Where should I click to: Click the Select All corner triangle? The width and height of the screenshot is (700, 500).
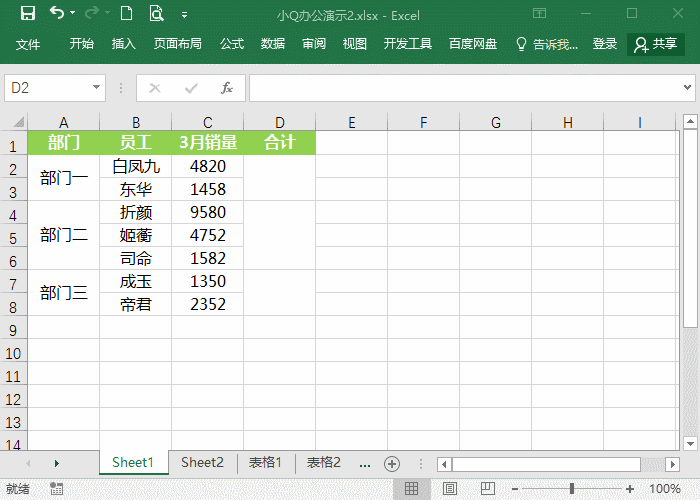pyautogui.click(x=18, y=121)
